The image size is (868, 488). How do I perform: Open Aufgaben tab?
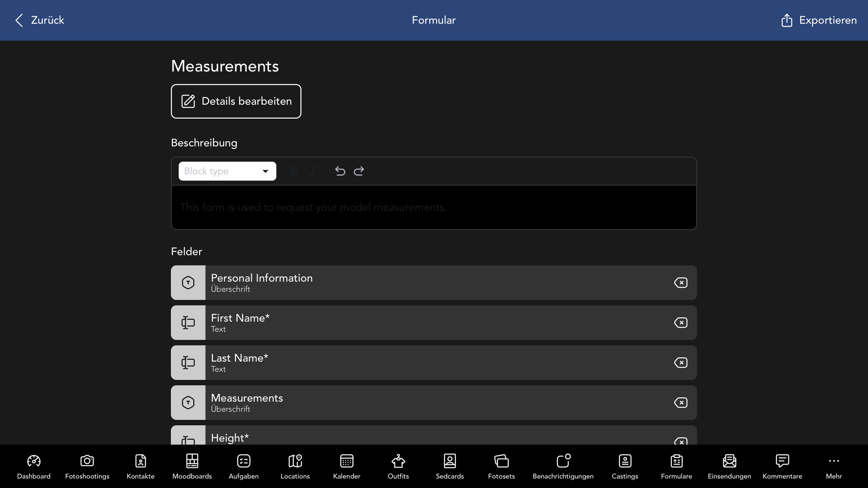click(x=244, y=467)
